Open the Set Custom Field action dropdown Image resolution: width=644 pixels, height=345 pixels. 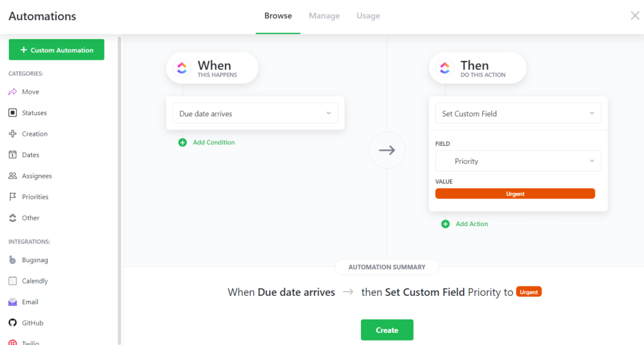518,114
